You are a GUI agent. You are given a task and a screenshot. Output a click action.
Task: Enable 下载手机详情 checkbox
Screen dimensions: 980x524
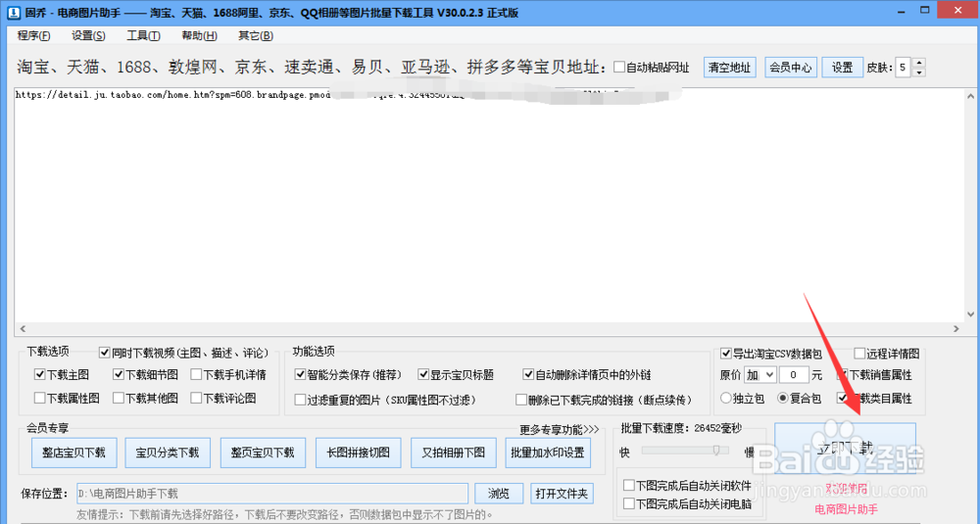196,375
